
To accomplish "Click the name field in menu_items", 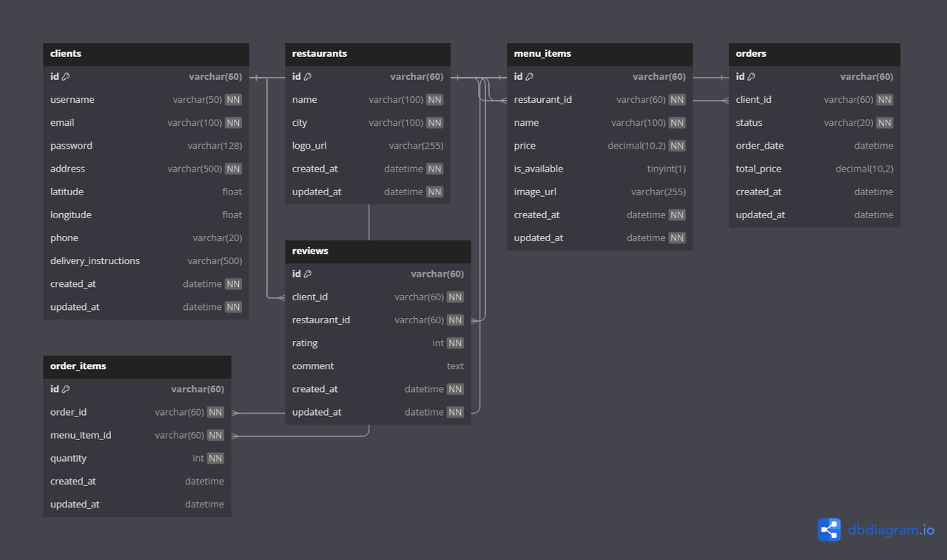I will click(600, 123).
